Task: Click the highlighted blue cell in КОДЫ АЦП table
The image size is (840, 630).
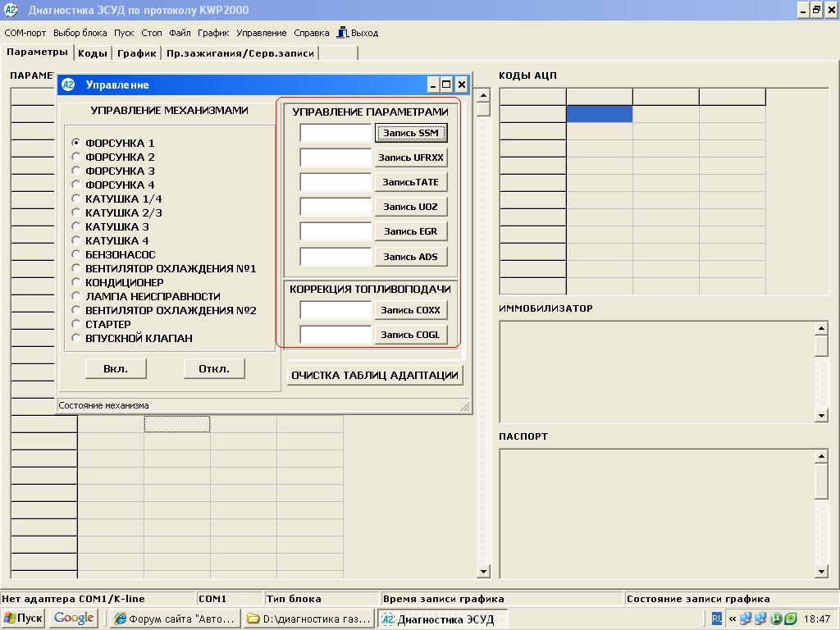Action: 600,114
